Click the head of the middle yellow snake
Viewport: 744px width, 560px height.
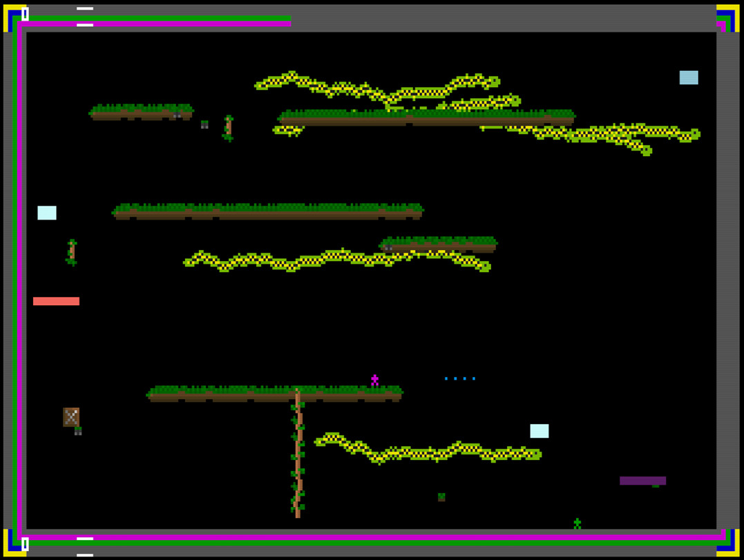pyautogui.click(x=485, y=267)
